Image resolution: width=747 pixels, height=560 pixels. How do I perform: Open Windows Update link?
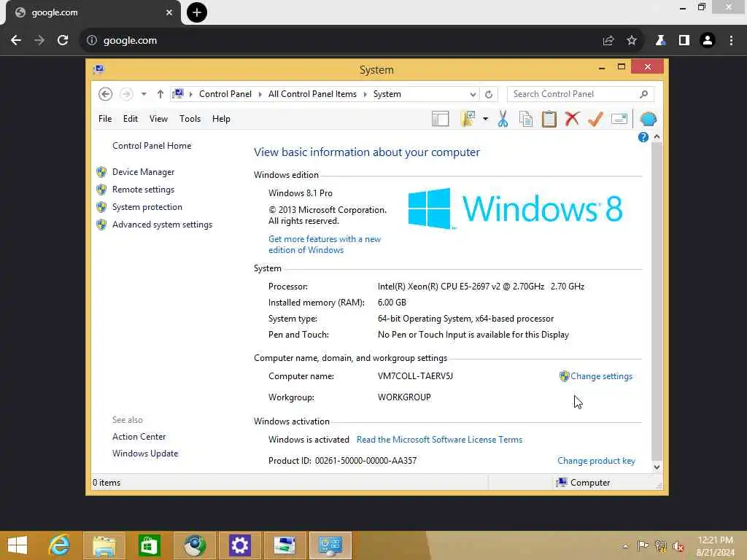(145, 454)
